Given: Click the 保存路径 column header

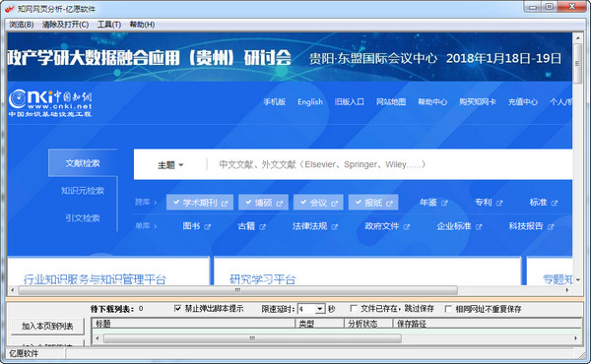Looking at the screenshot, I should click(488, 324).
